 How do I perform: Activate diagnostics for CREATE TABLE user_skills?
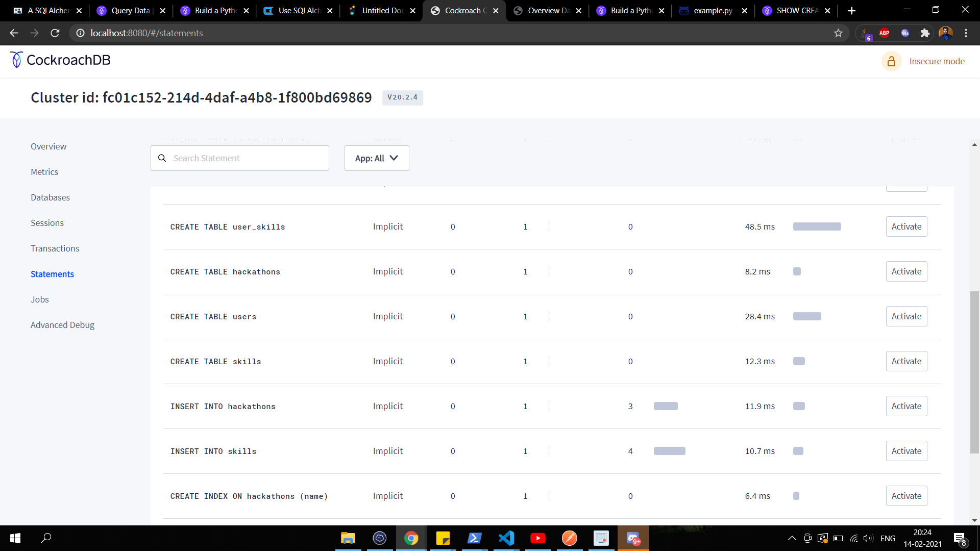(906, 226)
